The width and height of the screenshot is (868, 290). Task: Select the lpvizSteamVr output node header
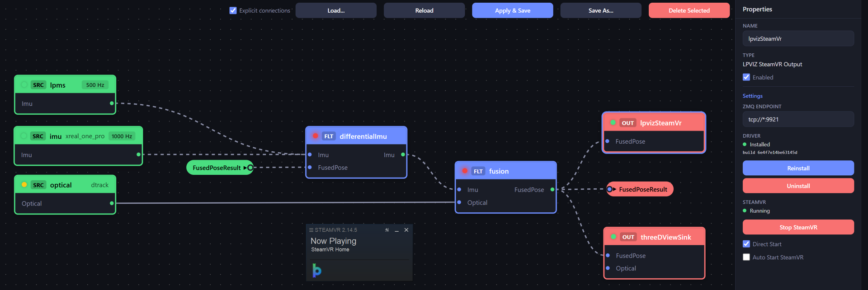coord(654,122)
